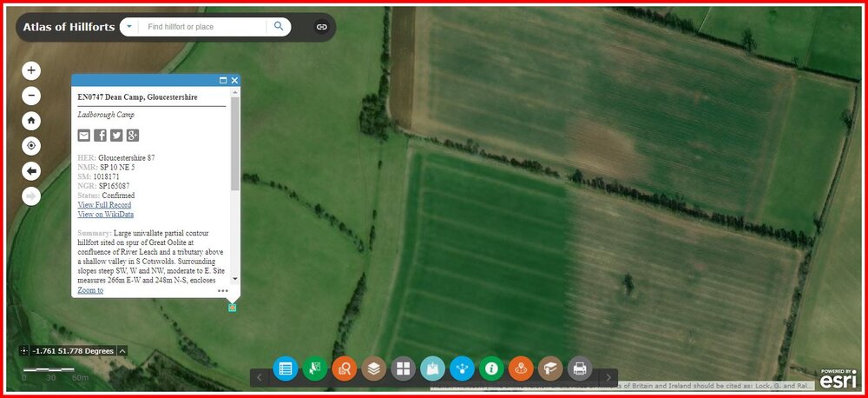868x398 pixels.
Task: Share hillfort record on Google Plus
Action: 133,136
